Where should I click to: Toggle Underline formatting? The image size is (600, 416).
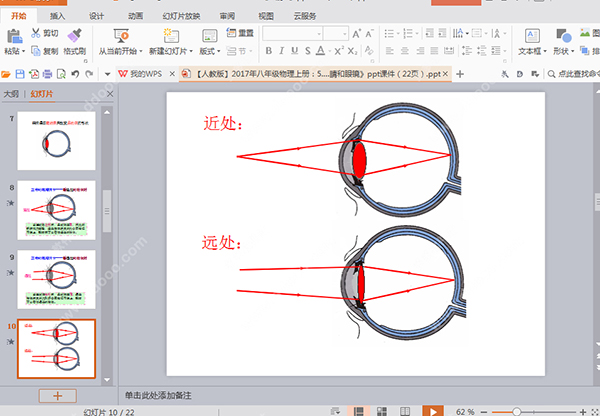click(294, 51)
